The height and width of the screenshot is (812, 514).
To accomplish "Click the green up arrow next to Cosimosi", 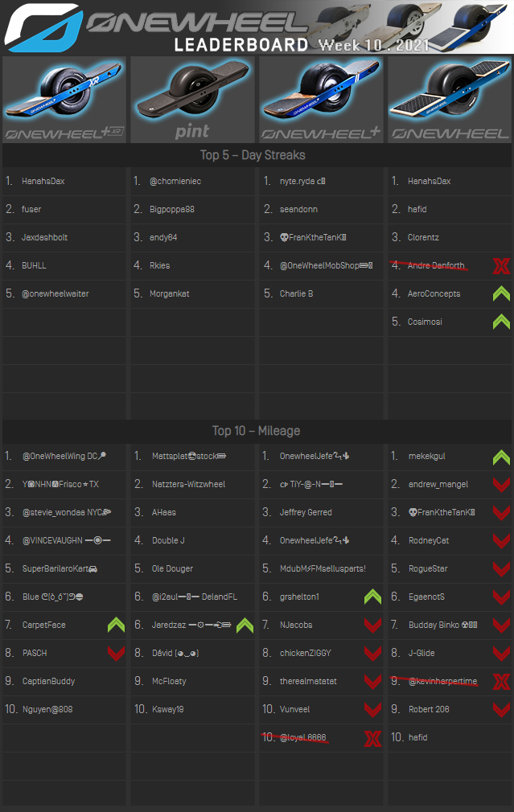I will click(501, 322).
